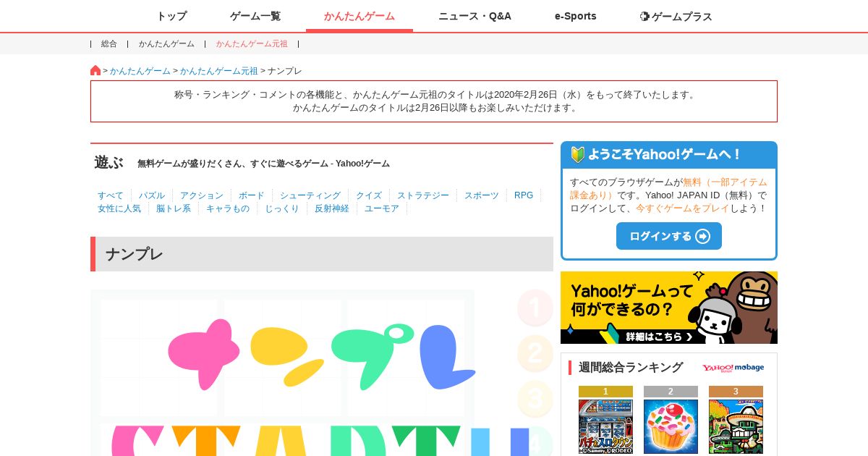The height and width of the screenshot is (456, 868).
Task: Select かんたんゲーム in the sub navigation
Action: tap(166, 43)
